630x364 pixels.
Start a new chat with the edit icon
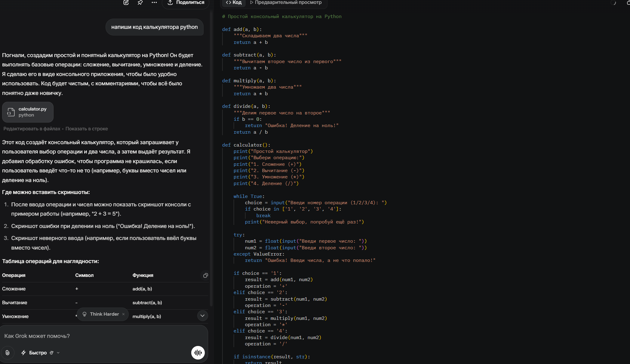(126, 2)
